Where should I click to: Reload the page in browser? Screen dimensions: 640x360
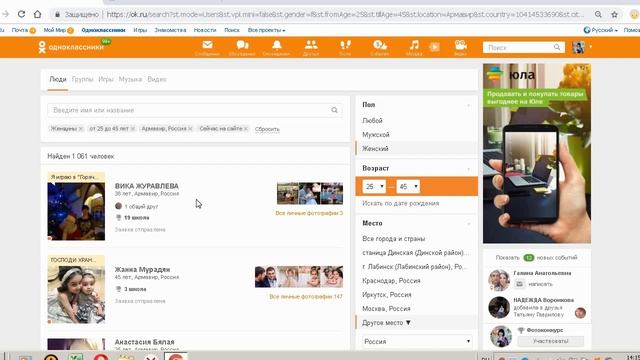21,14
